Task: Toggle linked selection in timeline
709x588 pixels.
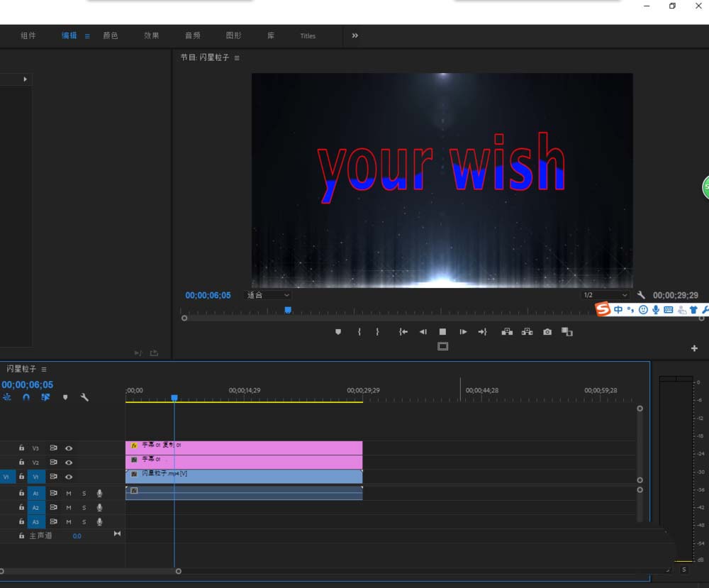Action: coord(45,397)
